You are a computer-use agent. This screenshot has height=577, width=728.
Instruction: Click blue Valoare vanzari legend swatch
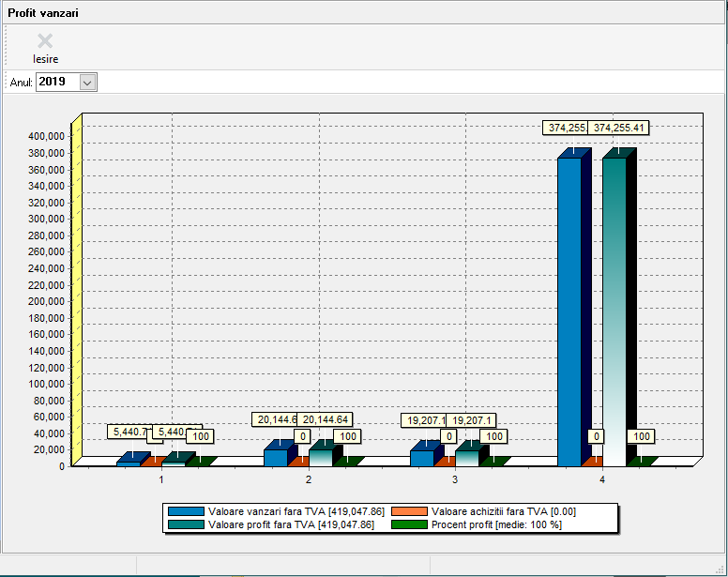(x=186, y=511)
